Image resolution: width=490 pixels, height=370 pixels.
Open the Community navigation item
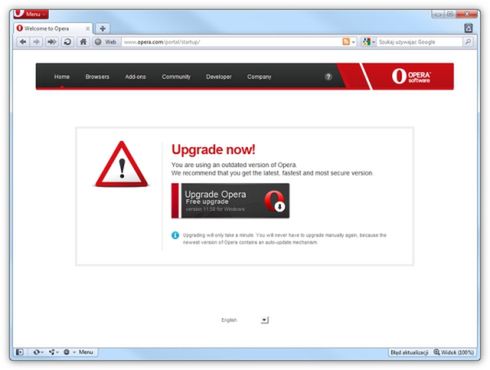pos(176,77)
